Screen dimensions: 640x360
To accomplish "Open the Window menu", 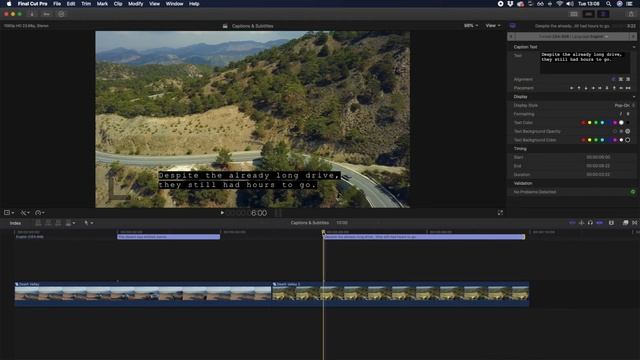I will [174, 4].
